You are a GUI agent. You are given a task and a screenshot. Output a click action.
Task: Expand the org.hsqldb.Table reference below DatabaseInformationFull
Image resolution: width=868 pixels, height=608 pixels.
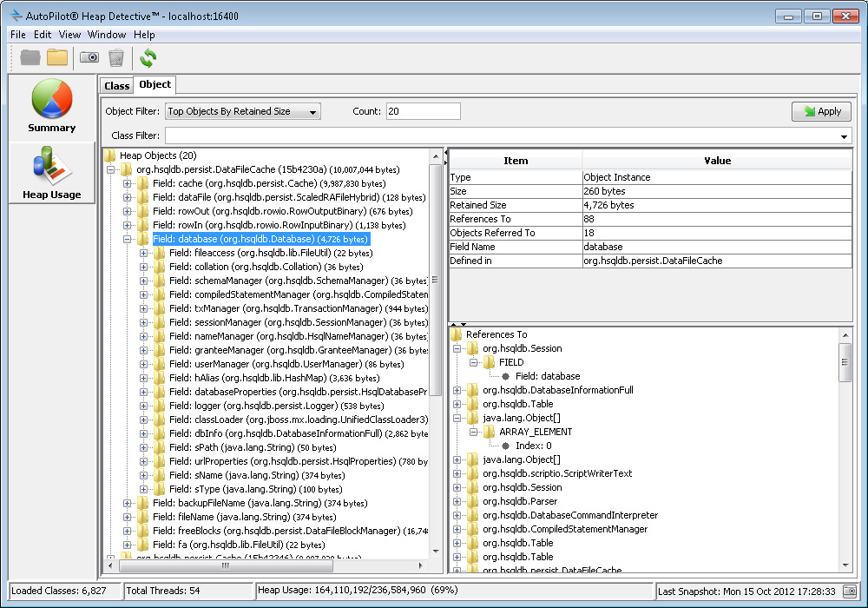point(457,404)
